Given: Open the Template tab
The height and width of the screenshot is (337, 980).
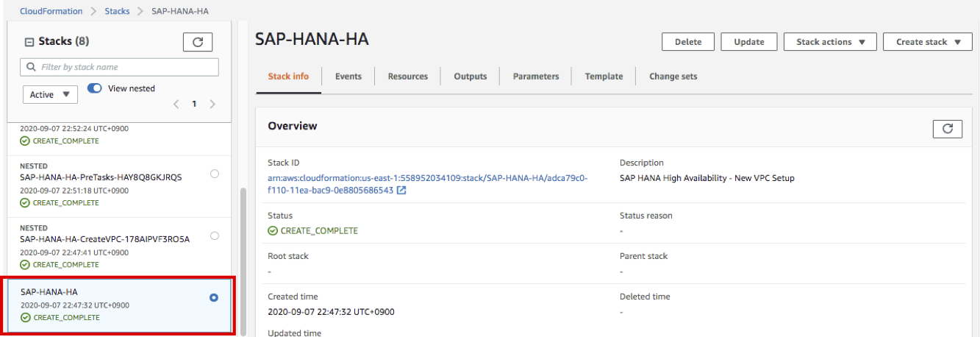Looking at the screenshot, I should 604,77.
